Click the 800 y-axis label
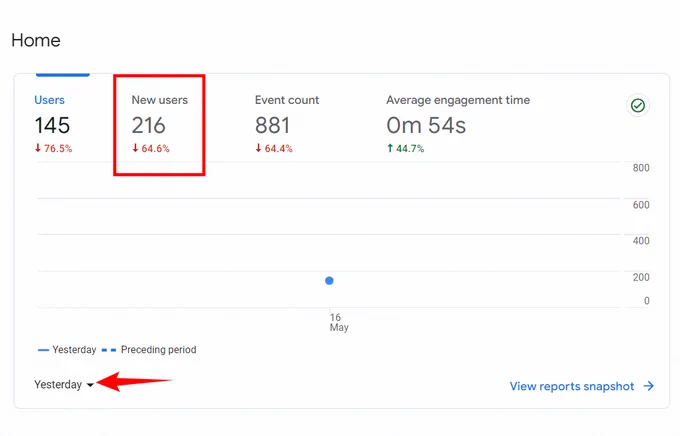Screen dimensions: 680x436 pyautogui.click(x=641, y=168)
